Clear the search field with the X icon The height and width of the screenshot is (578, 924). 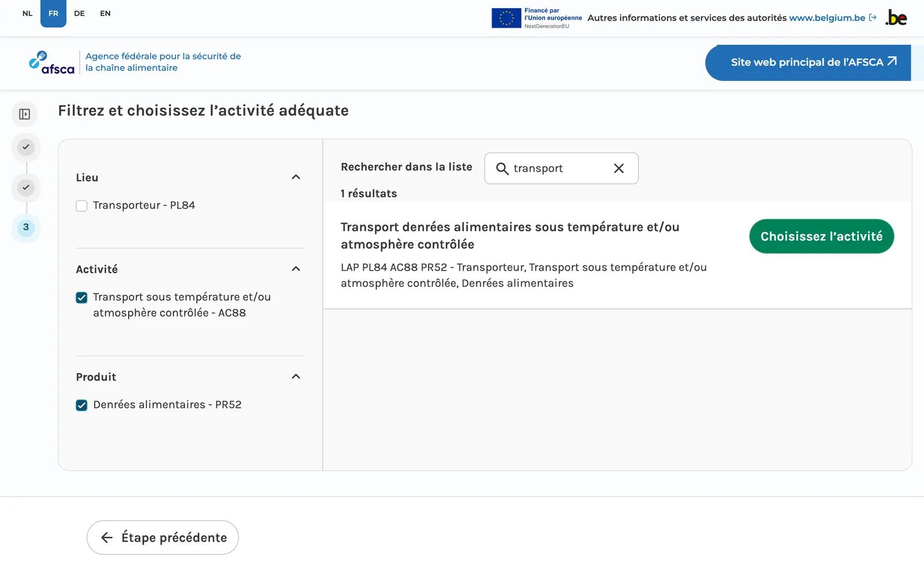(619, 168)
